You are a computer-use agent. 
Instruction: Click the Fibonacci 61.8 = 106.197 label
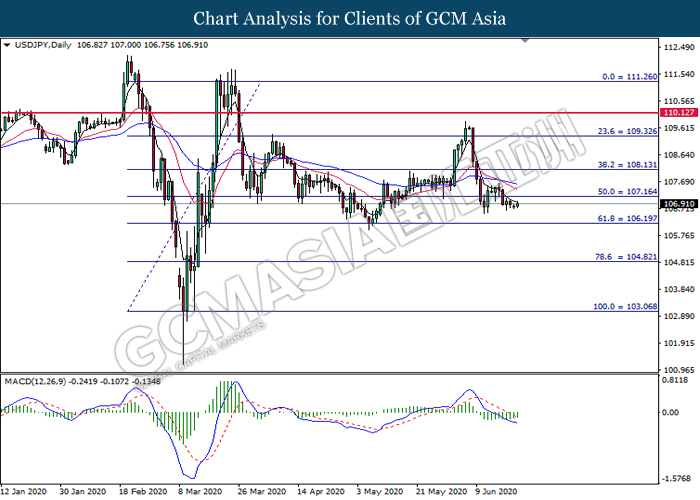(627, 218)
